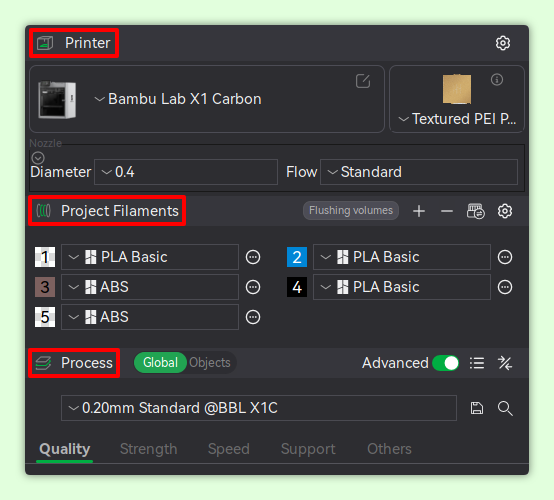554x500 pixels.
Task: Click the compare presets icon
Action: click(505, 363)
